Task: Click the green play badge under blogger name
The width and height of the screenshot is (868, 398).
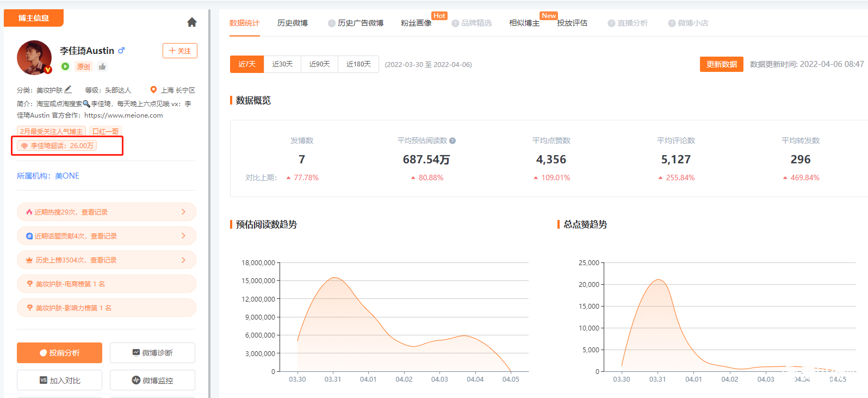Action: [65, 66]
